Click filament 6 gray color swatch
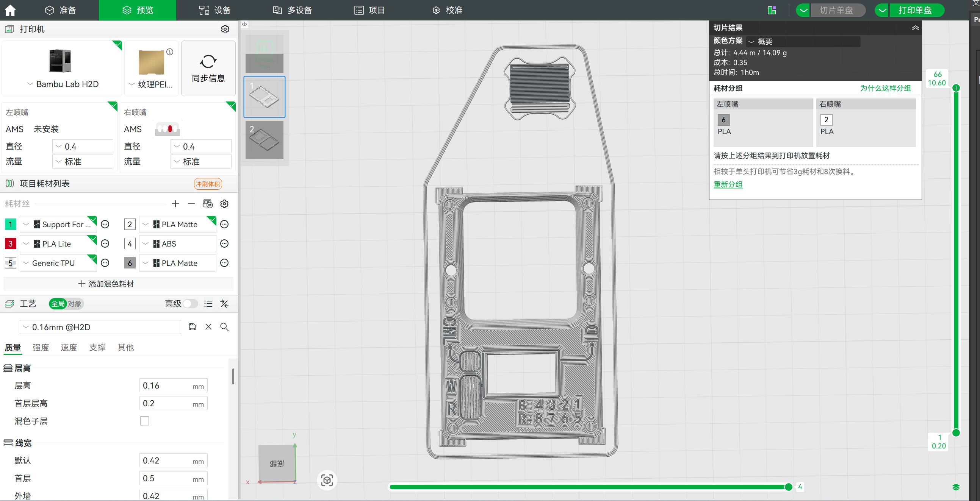980x501 pixels. (x=130, y=264)
